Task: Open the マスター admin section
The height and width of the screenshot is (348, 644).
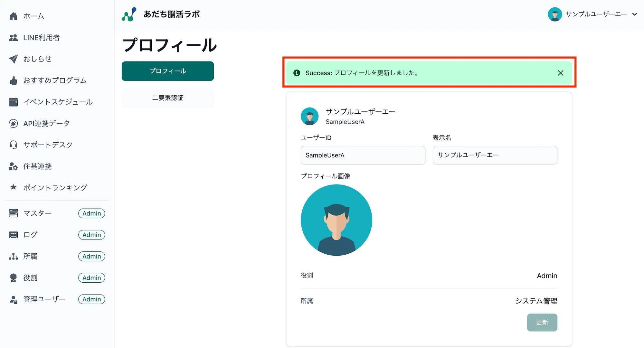Action: [x=37, y=213]
